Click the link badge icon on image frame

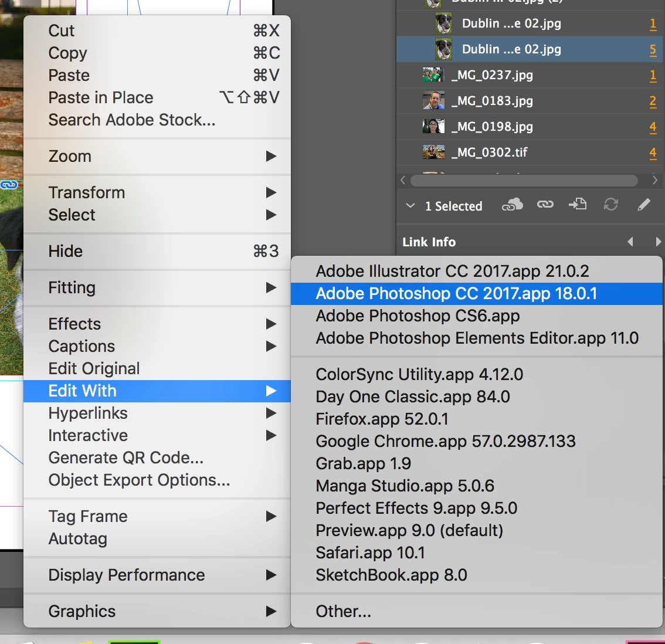[x=9, y=185]
